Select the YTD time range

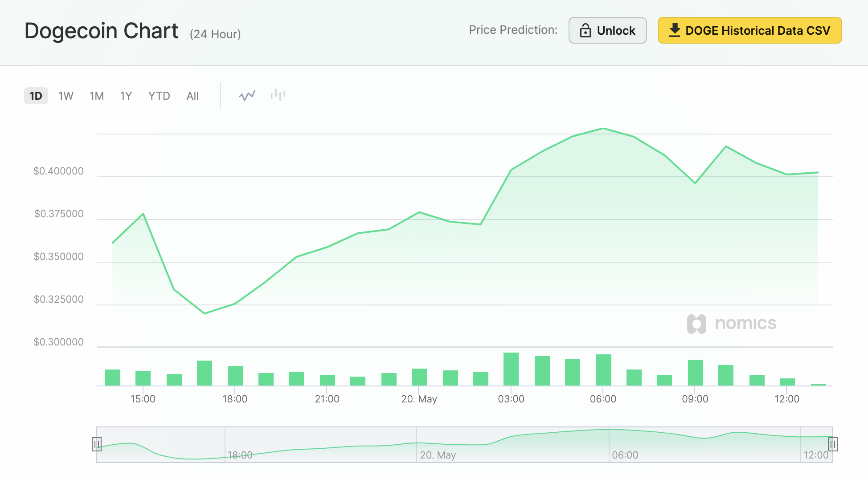(159, 96)
